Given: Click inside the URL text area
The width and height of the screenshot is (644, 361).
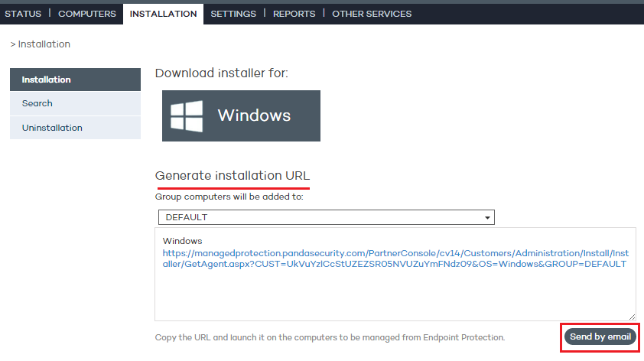Looking at the screenshot, I should click(x=395, y=275).
